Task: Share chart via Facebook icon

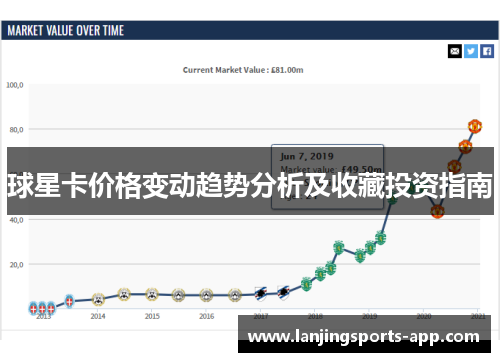Action: click(487, 51)
